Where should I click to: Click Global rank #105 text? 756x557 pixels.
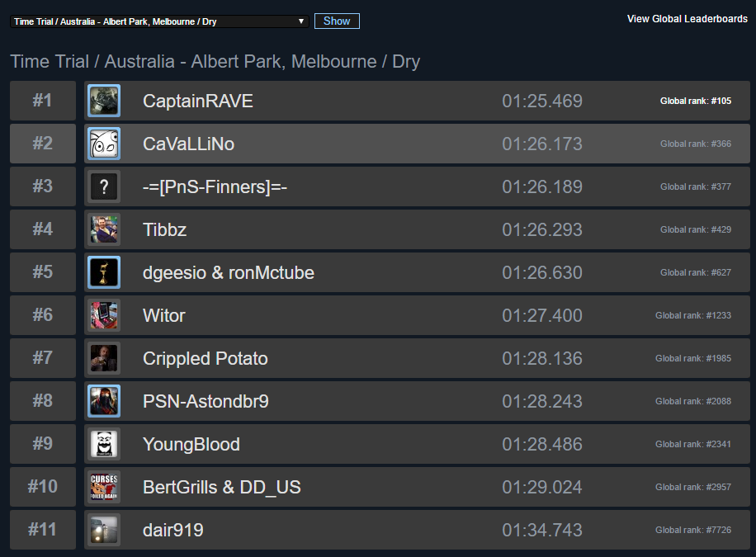[695, 101]
